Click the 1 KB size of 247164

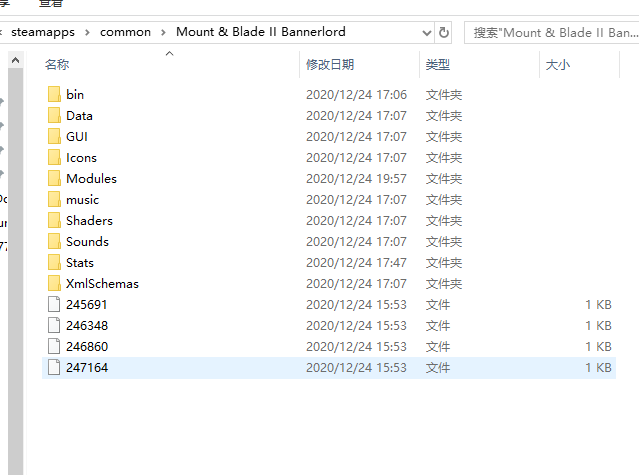598,367
